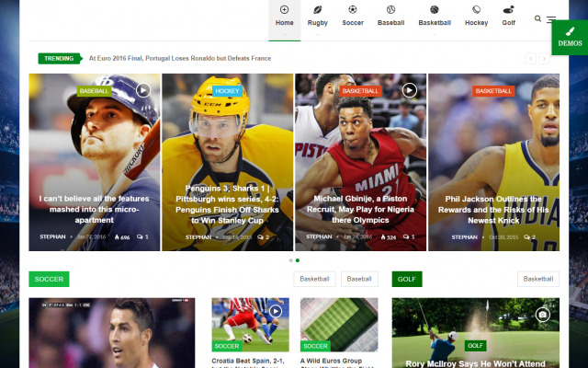Click the soccer ball icon

coord(353,9)
